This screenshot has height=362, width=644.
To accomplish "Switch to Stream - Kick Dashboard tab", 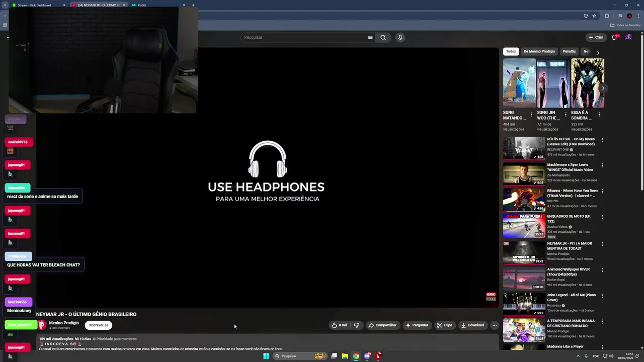I will [x=38, y=5].
